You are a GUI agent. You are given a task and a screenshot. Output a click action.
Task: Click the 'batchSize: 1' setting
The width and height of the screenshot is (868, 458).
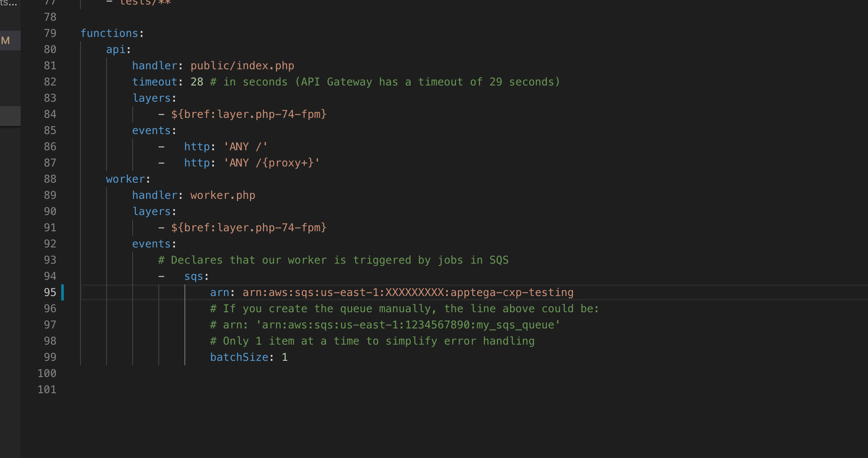249,357
